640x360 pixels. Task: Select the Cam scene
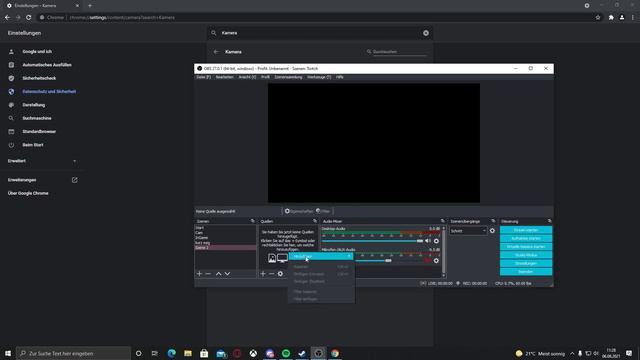(225, 233)
